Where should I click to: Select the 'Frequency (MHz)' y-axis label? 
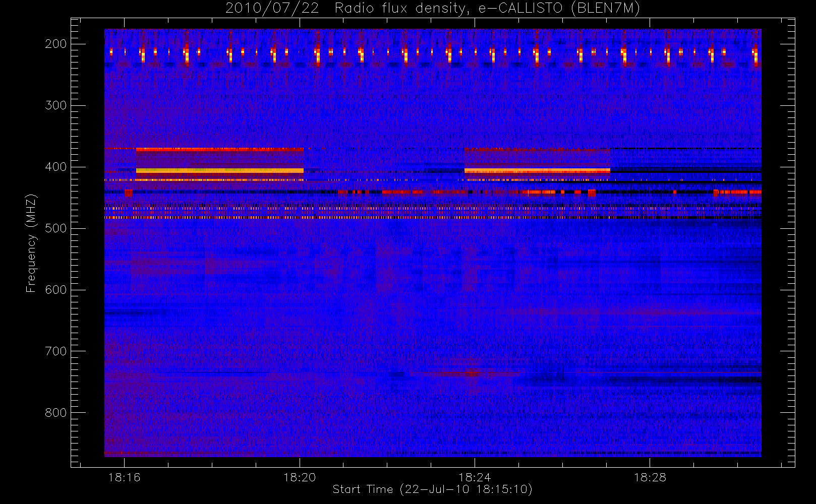coord(31,243)
